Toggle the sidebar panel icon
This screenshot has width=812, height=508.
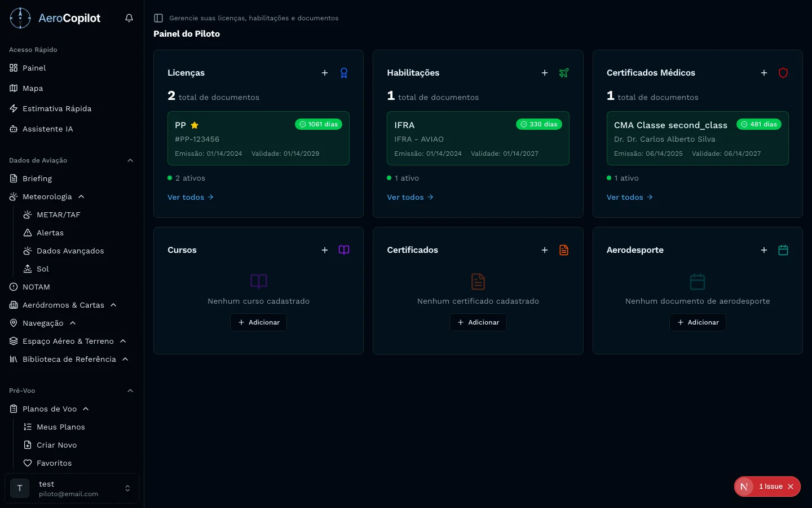158,18
